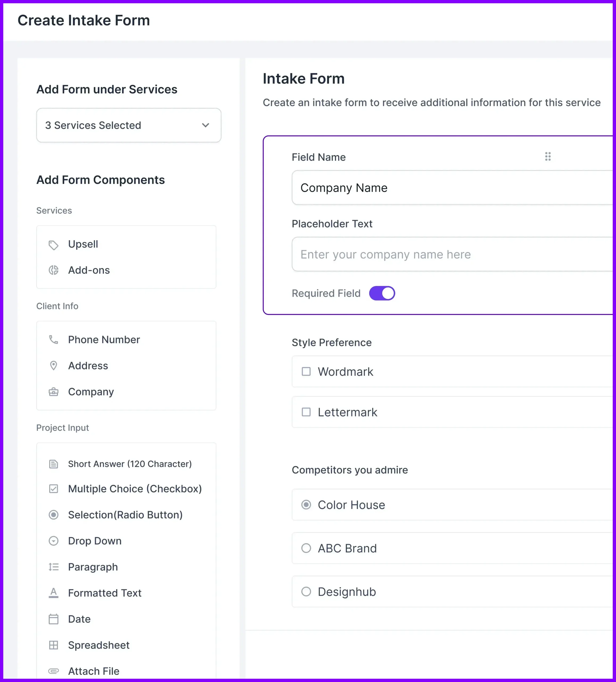The height and width of the screenshot is (682, 616).
Task: Check the Wordmark checkbox
Action: (306, 372)
